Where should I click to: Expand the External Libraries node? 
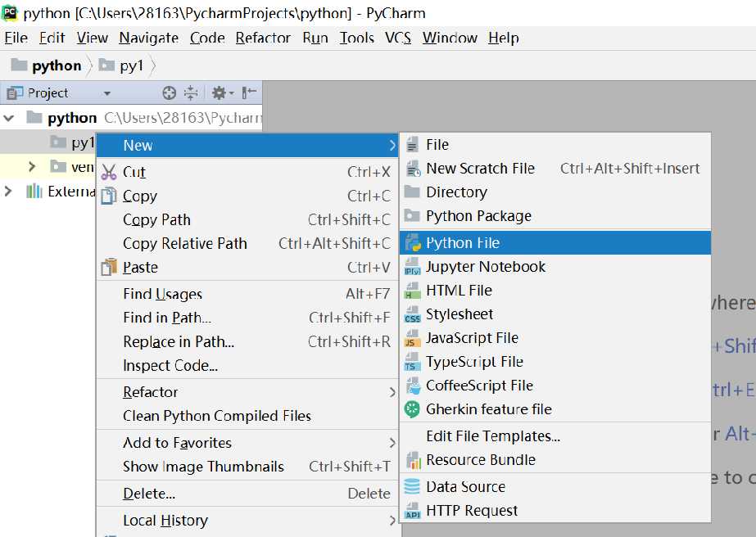(x=7, y=191)
